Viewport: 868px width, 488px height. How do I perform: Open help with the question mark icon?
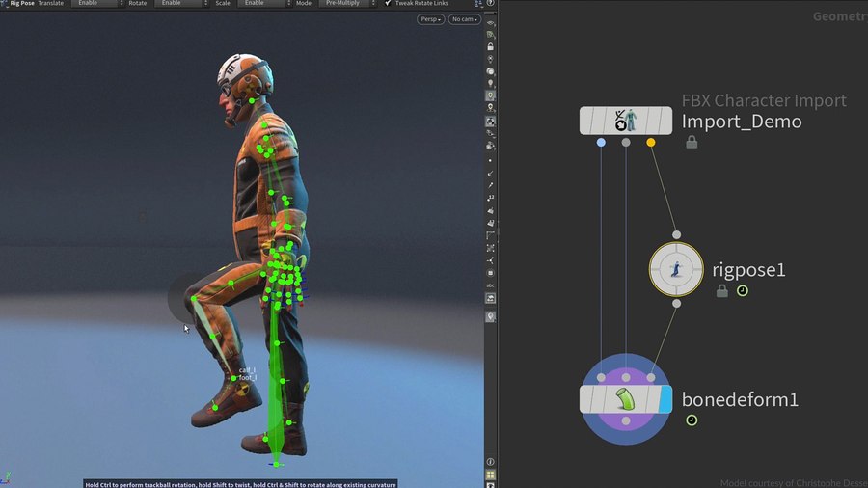click(x=491, y=4)
